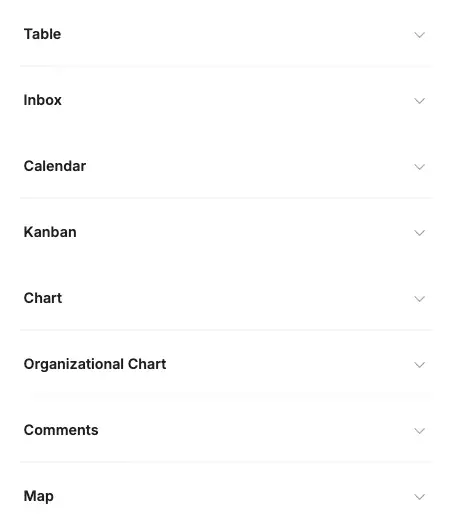Expand the Table section heading
This screenshot has height=525, width=451.
[x=42, y=34]
